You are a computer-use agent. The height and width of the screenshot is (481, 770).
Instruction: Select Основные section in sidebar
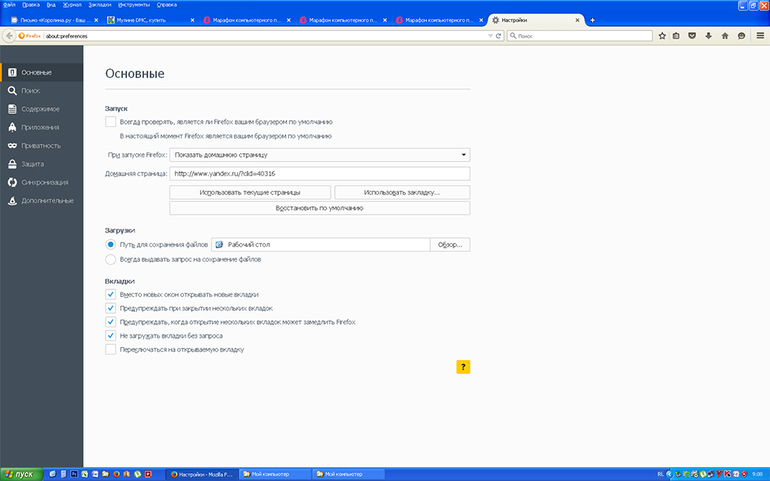click(x=42, y=72)
